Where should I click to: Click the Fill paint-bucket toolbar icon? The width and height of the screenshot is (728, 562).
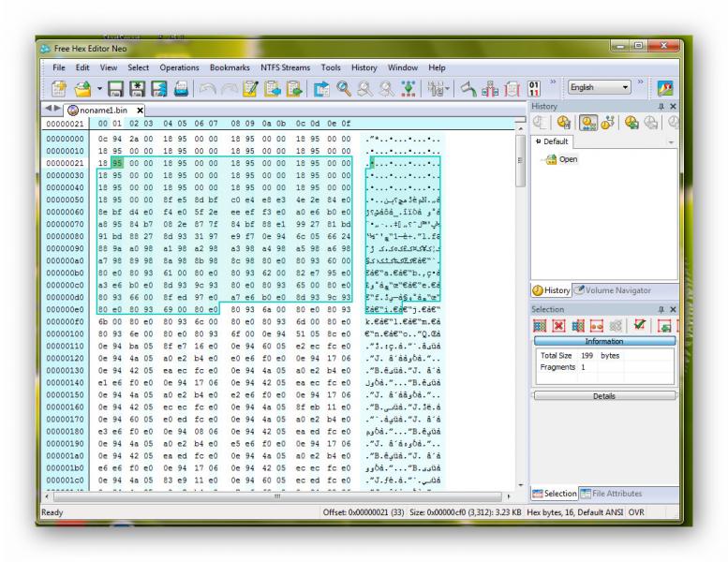pyautogui.click(x=468, y=88)
